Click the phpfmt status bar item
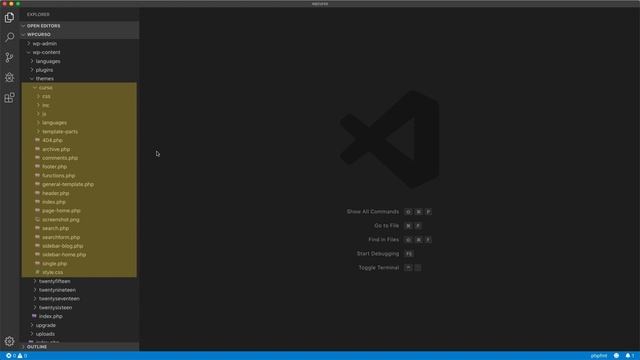The height and width of the screenshot is (360, 640). pyautogui.click(x=599, y=356)
